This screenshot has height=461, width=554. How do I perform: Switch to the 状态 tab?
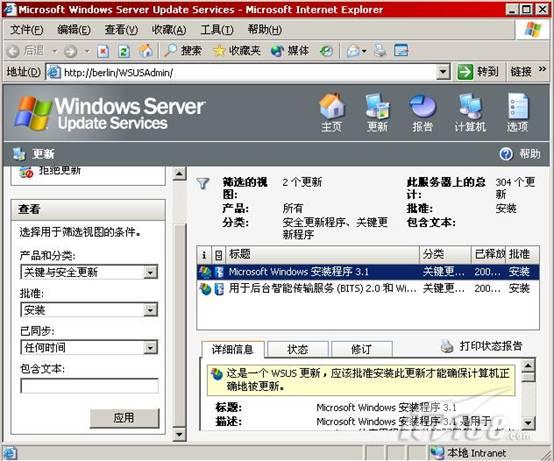[x=298, y=349]
